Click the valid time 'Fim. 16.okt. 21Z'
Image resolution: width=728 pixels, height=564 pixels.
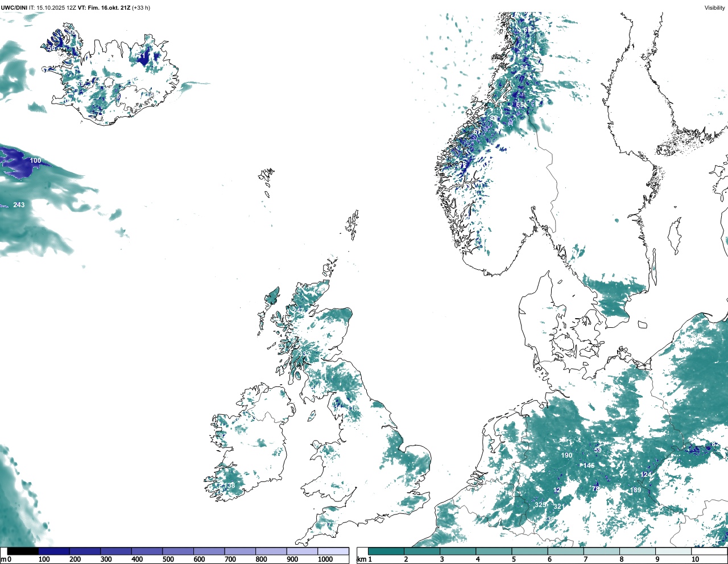109,7
